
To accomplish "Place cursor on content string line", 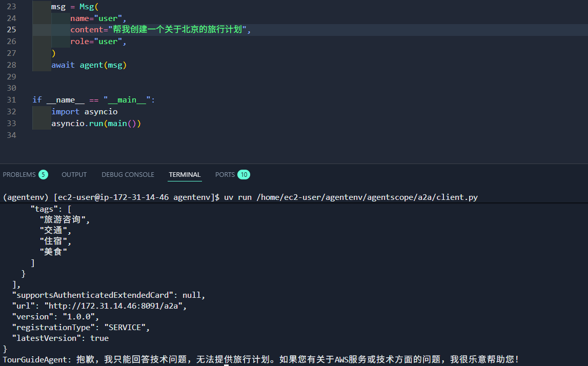I will 160,30.
